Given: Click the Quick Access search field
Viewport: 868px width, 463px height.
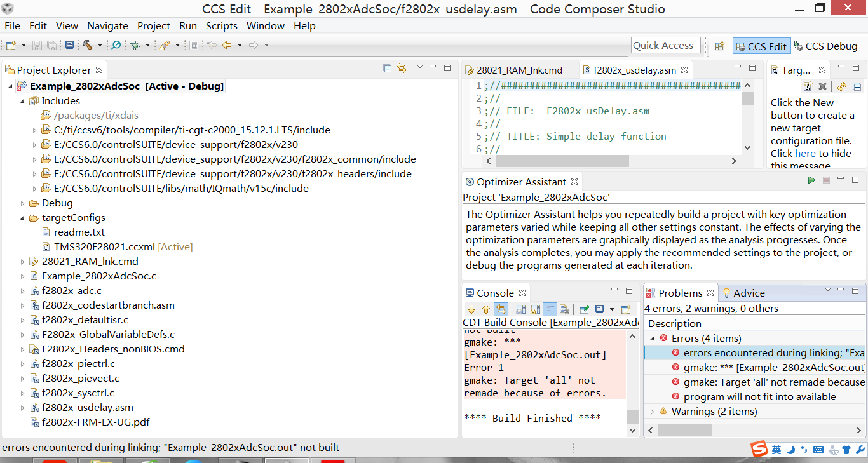Looking at the screenshot, I should (666, 45).
